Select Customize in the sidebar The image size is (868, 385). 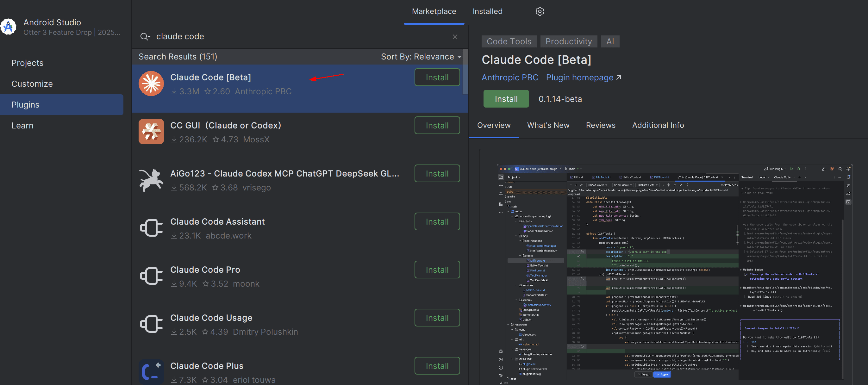pos(32,84)
